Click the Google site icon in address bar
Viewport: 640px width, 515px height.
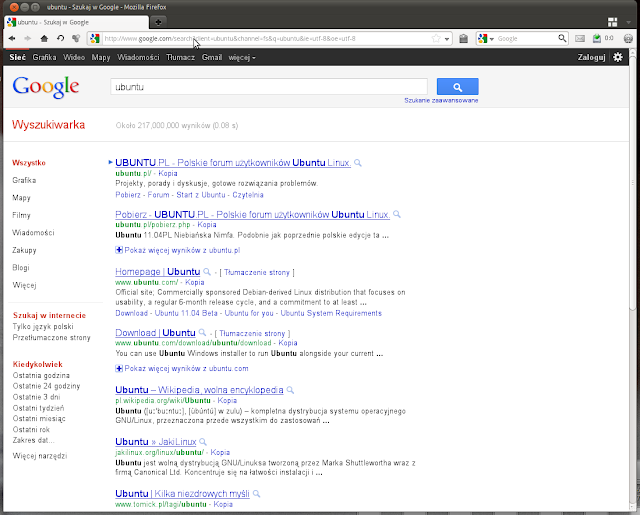tap(95, 38)
